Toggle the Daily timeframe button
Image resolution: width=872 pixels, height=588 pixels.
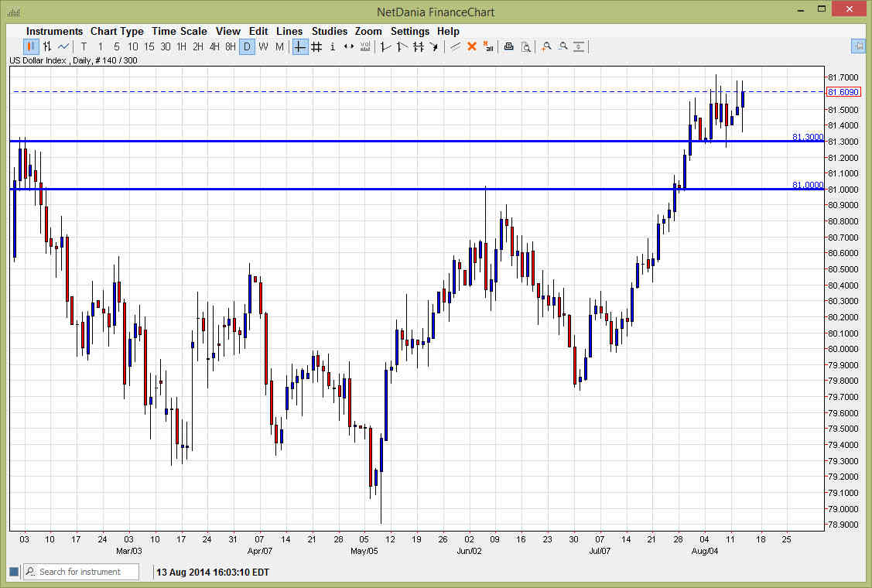pos(248,46)
